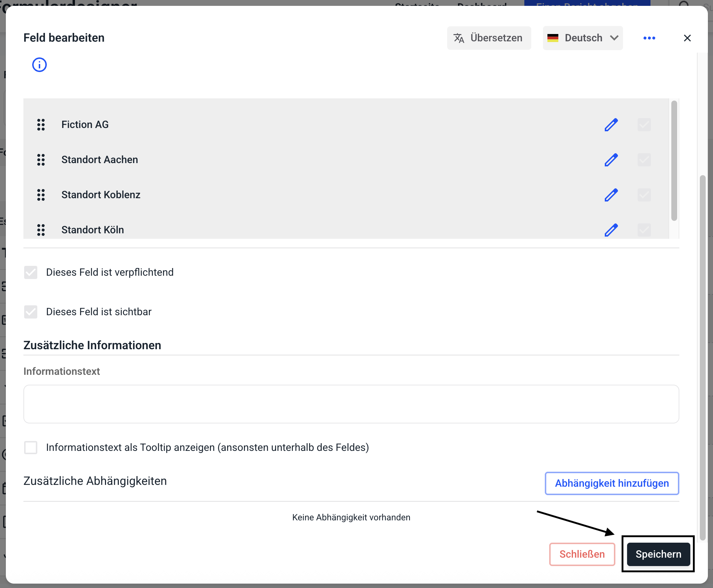Toggle 'Dieses Feld ist verpflichtend' checkbox
Screen dimensions: 713x588
[x=31, y=272]
